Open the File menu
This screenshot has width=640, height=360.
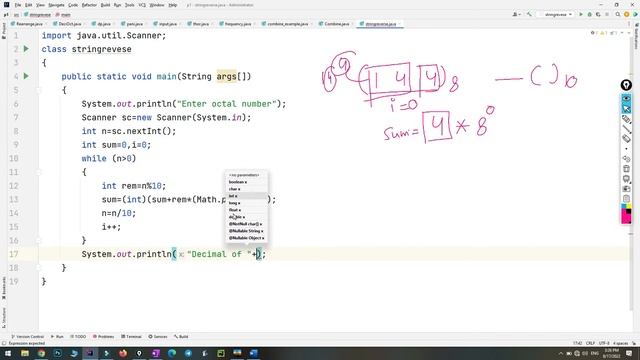pyautogui.click(x=18, y=5)
